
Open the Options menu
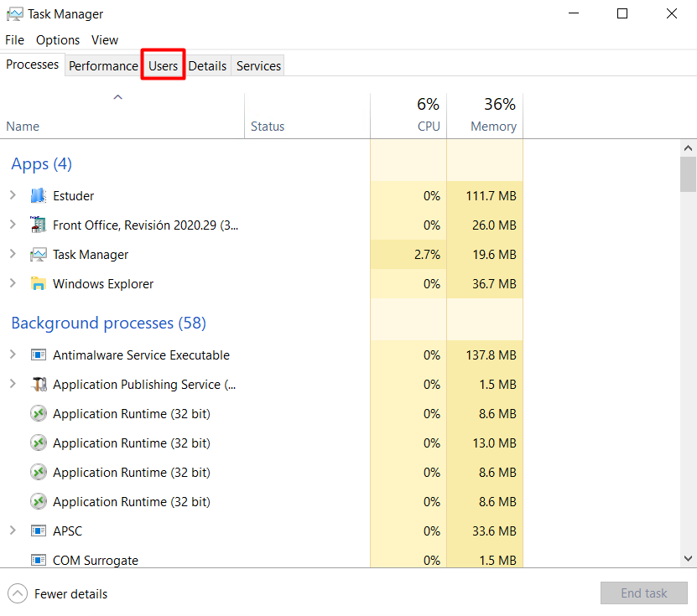(x=58, y=40)
